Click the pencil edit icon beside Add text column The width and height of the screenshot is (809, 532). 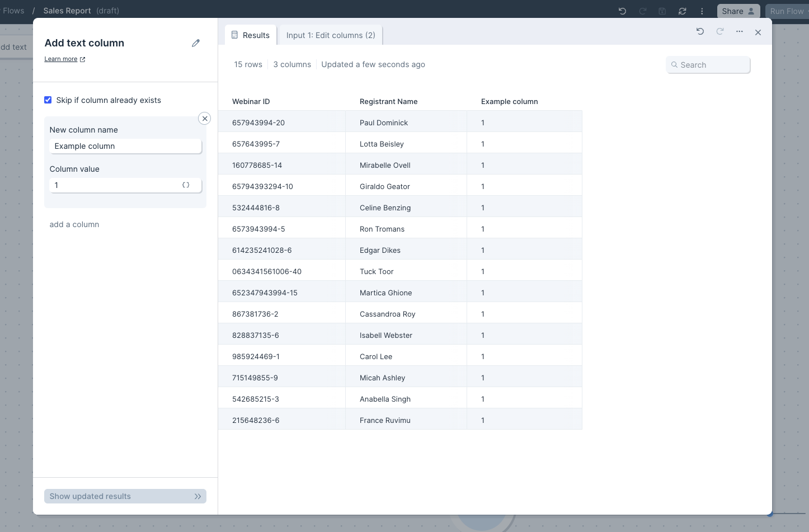pos(196,43)
